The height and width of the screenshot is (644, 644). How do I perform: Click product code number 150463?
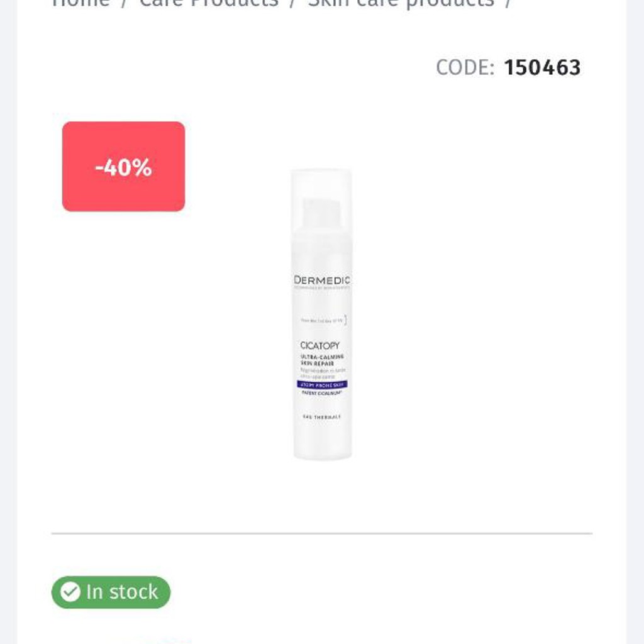(541, 67)
